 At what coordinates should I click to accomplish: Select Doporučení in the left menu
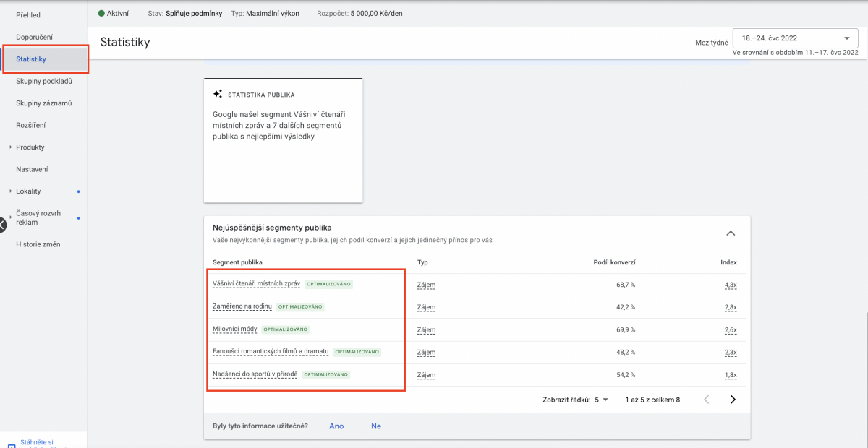(x=34, y=37)
